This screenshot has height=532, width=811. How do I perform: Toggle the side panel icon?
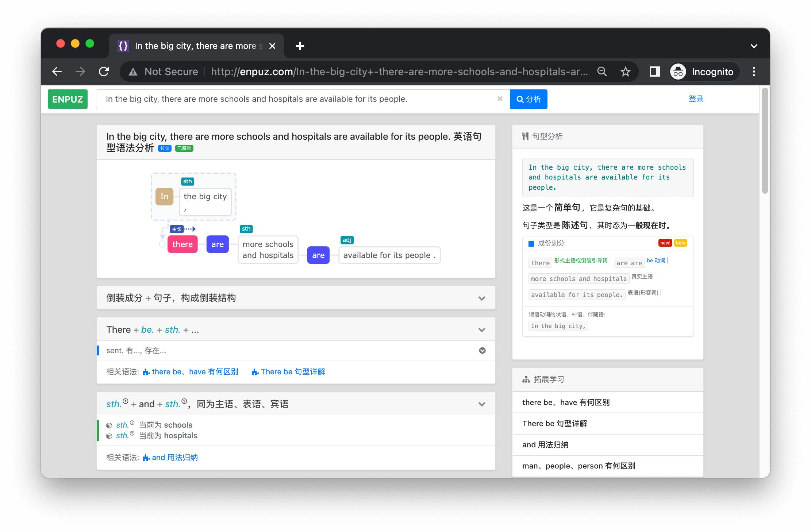655,72
